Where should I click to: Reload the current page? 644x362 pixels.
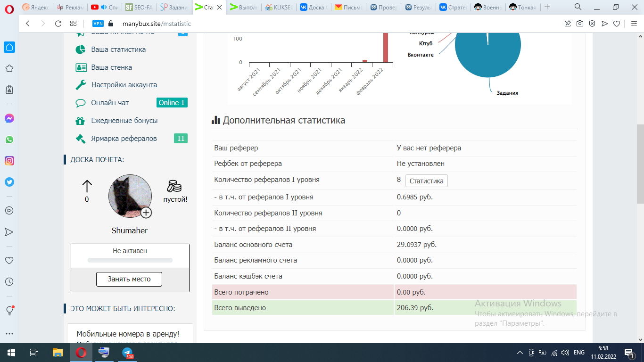click(58, 24)
